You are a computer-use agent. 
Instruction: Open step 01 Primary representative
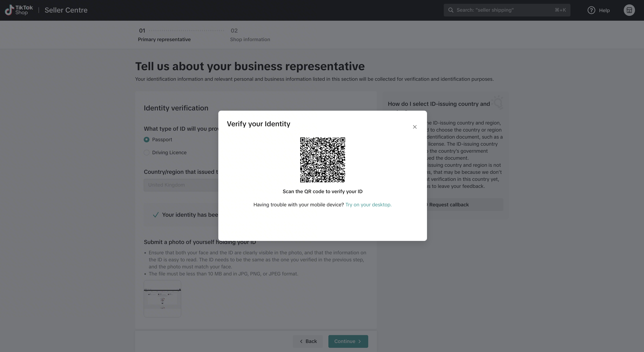click(164, 35)
